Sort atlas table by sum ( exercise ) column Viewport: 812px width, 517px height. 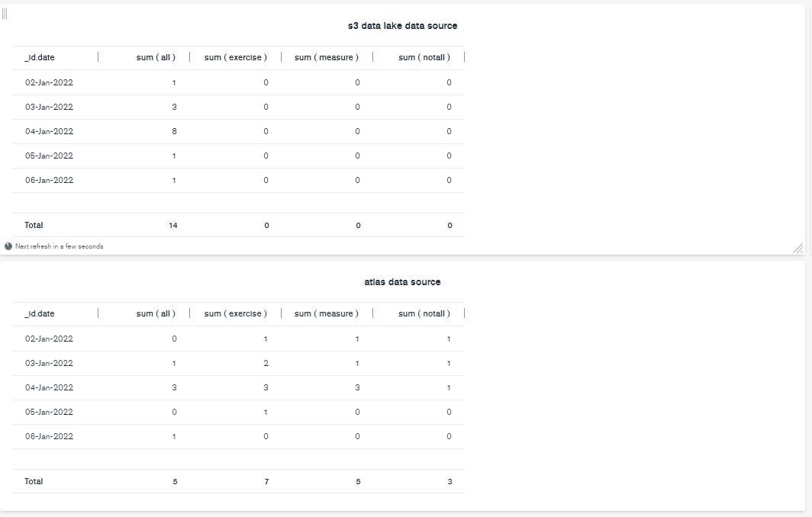[x=235, y=313]
